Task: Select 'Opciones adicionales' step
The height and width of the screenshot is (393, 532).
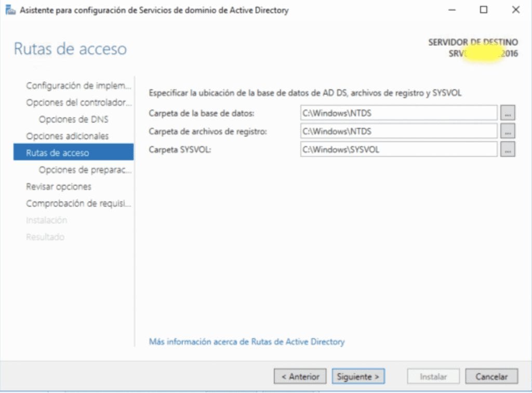Action: [x=68, y=135]
